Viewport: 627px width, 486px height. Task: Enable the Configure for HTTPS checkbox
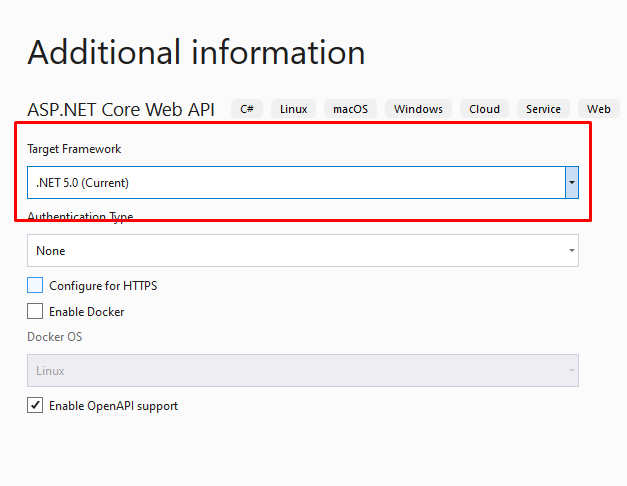[x=35, y=285]
